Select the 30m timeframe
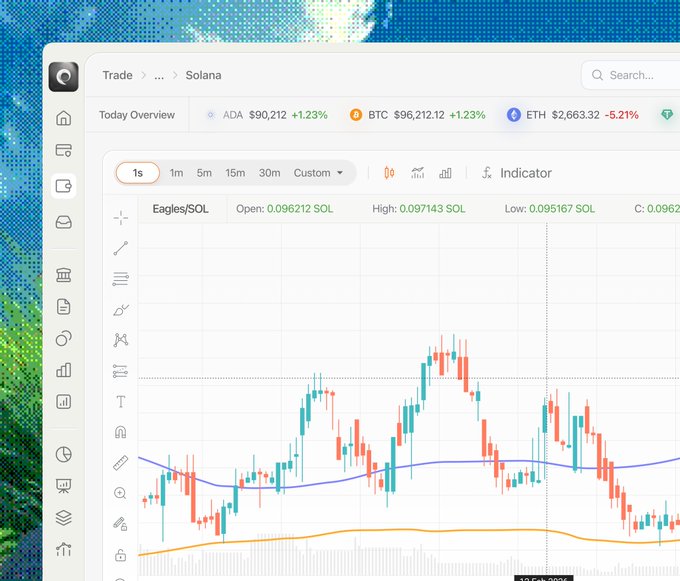This screenshot has width=680, height=581. point(269,173)
